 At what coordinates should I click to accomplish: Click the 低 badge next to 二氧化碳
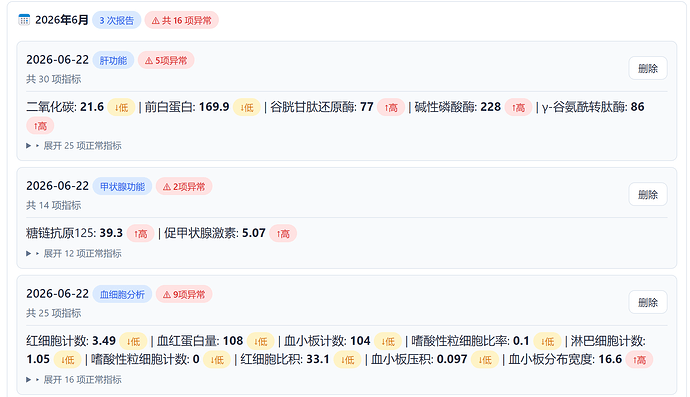[x=121, y=107]
